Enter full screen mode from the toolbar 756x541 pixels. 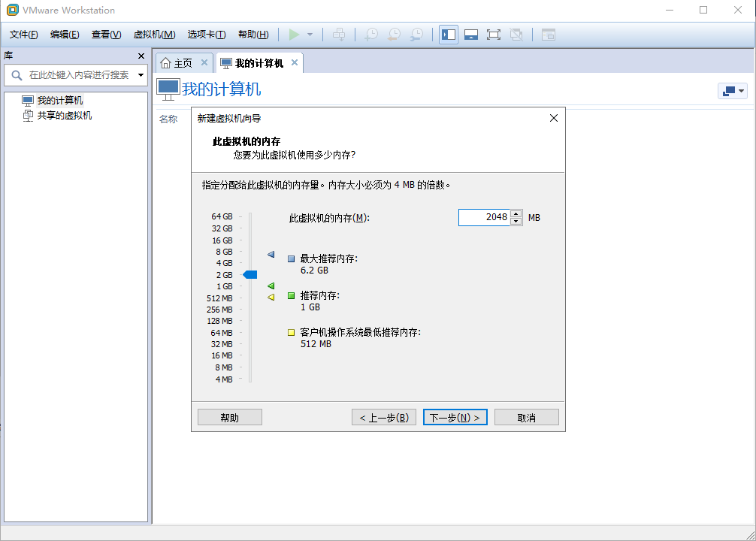(493, 35)
